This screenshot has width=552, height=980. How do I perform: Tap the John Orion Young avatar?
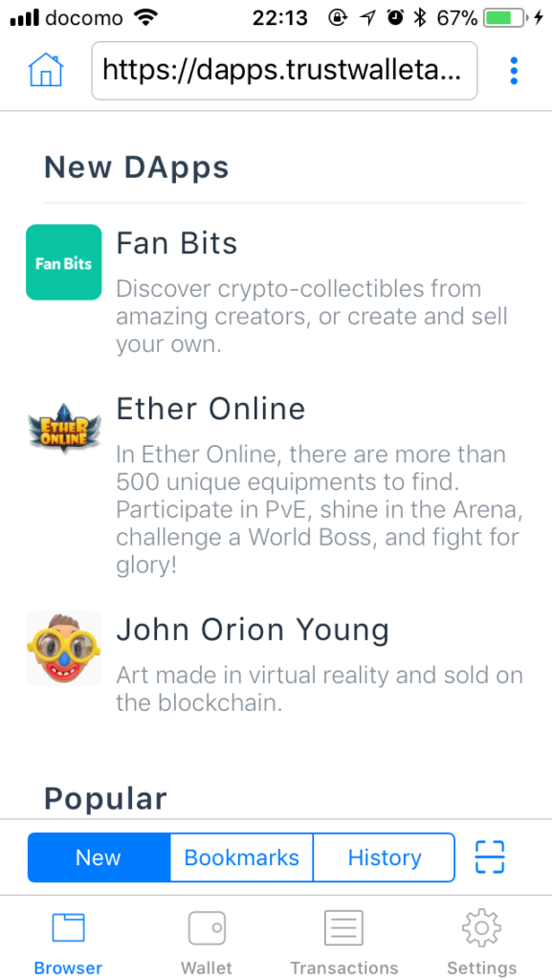64,649
